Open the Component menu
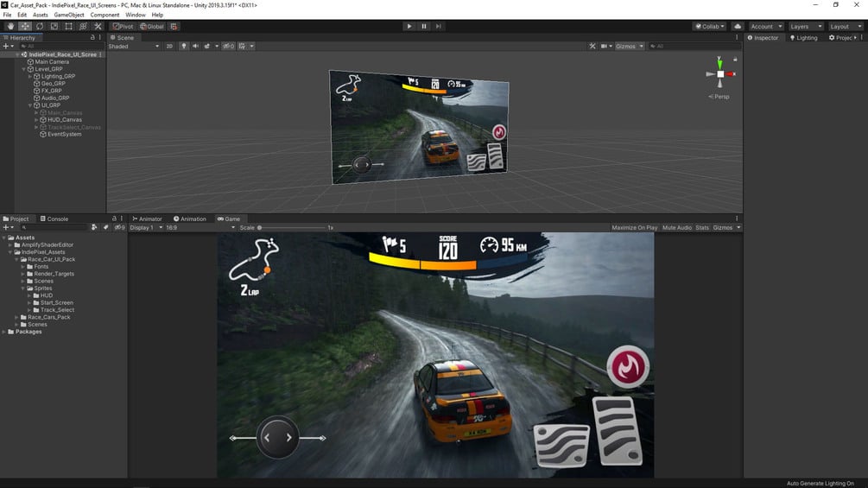 [x=105, y=15]
